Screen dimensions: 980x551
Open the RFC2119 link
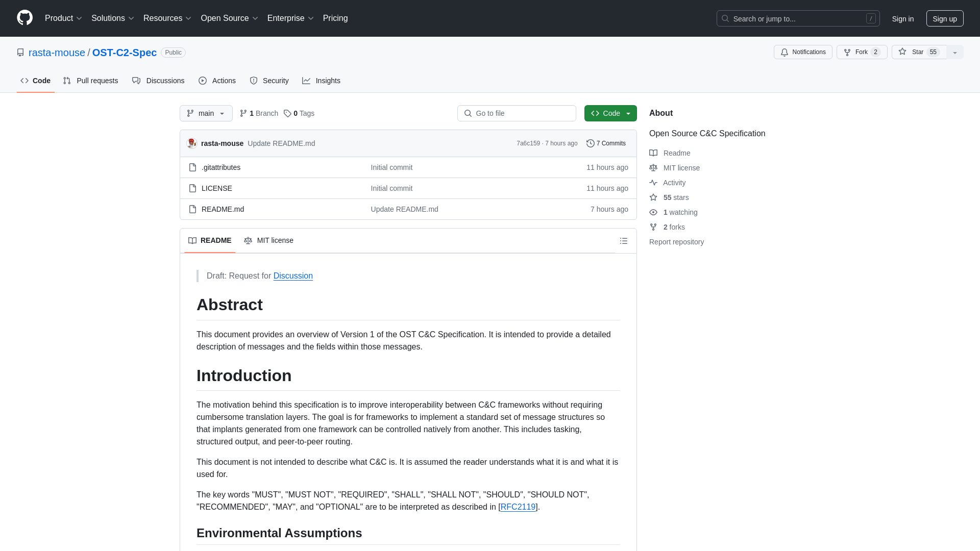[518, 507]
